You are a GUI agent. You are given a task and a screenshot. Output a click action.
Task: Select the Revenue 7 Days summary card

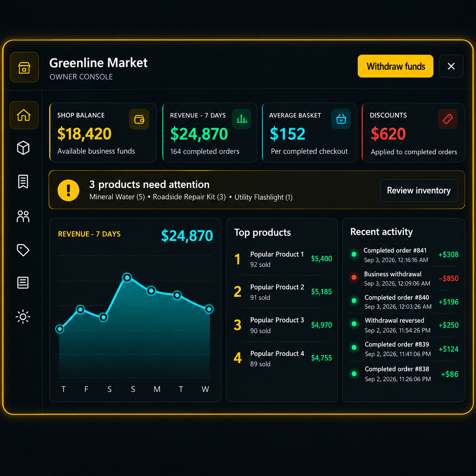click(210, 133)
